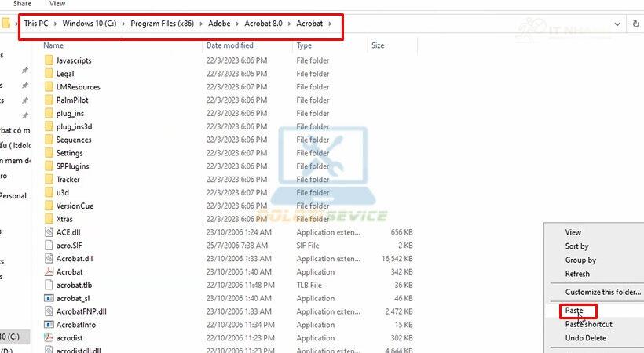
Task: Expand the chevron after Adobe in the path
Action: tap(237, 24)
